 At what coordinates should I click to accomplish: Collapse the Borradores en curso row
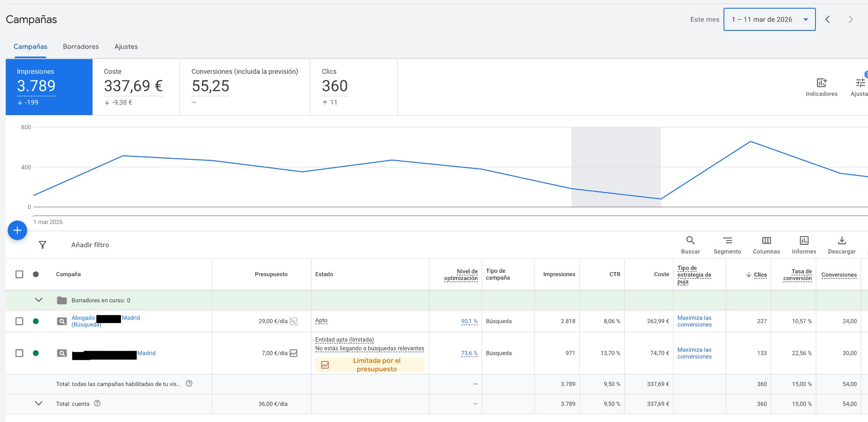coord(39,300)
